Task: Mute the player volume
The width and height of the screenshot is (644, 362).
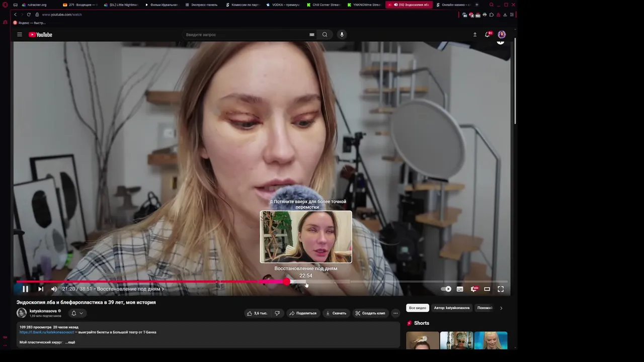Action: (x=54, y=289)
